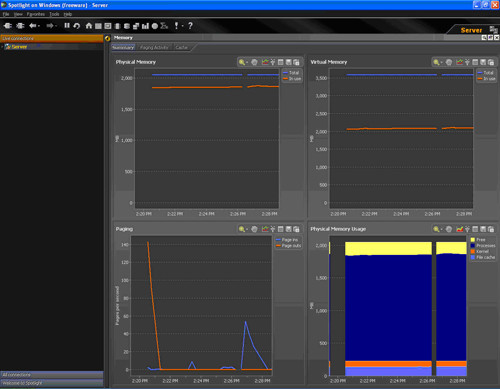Select the Server connection in the tree
The image size is (500, 389).
click(x=19, y=47)
